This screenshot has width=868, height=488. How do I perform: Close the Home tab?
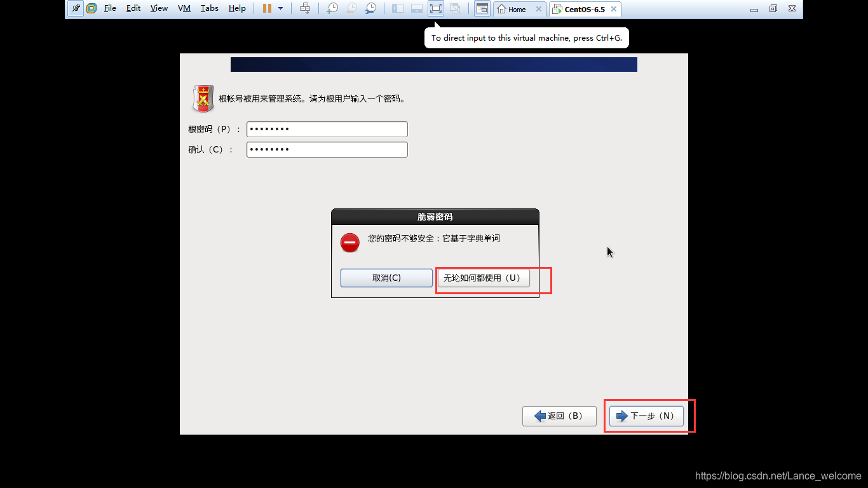point(539,10)
